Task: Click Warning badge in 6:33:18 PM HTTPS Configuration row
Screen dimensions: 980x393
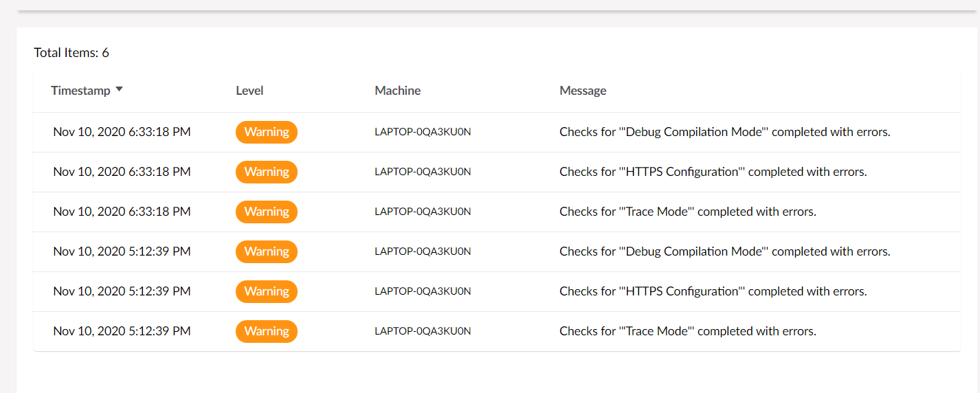Action: pos(267,172)
